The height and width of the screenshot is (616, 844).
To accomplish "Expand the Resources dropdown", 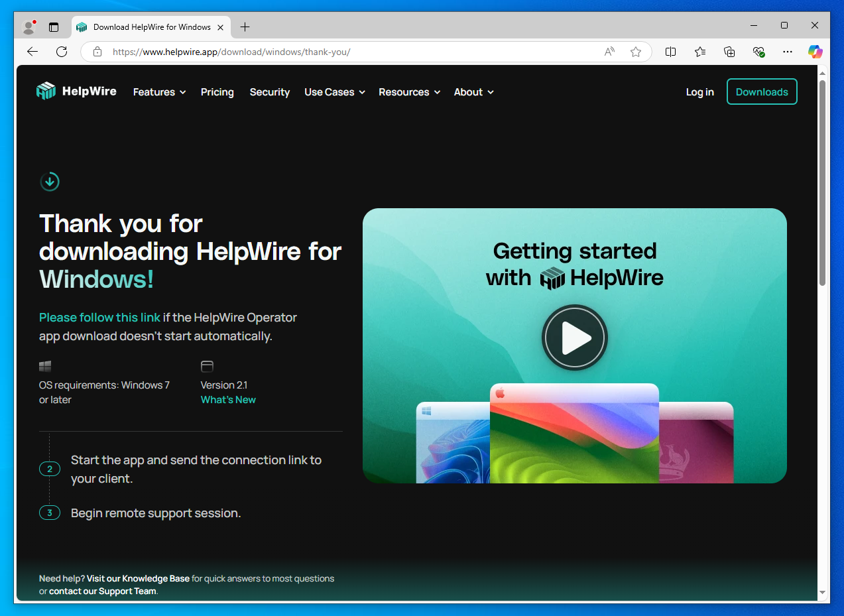I will click(409, 92).
